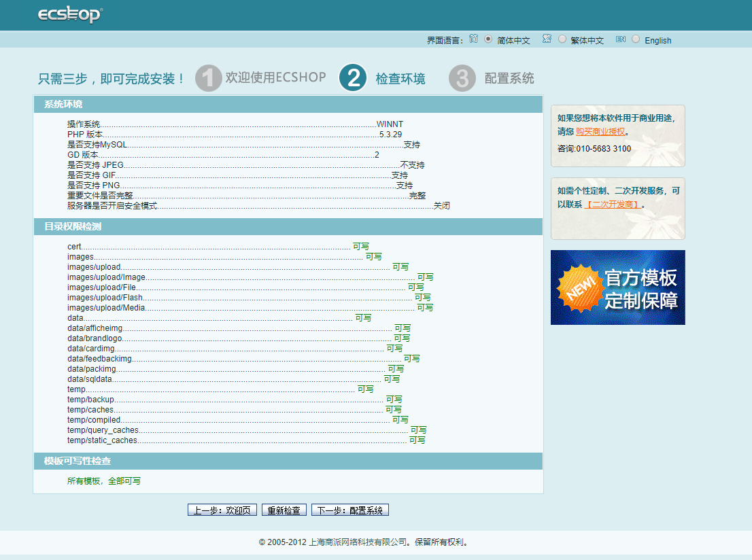Click temp/static_caches directory name
752x560 pixels.
[103, 440]
